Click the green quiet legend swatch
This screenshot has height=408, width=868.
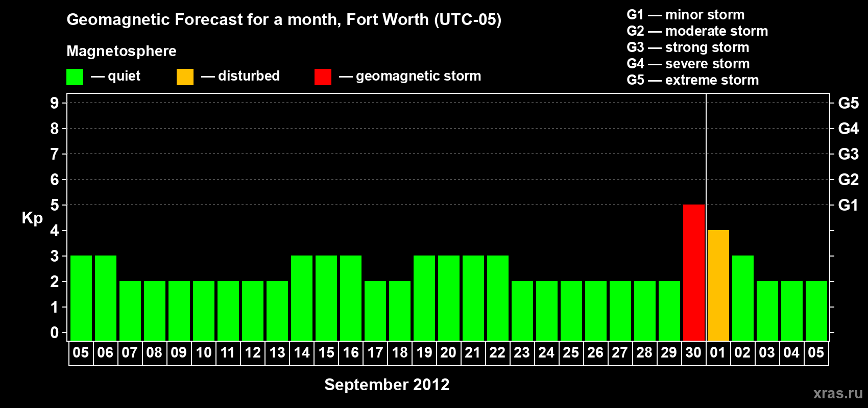(x=75, y=77)
